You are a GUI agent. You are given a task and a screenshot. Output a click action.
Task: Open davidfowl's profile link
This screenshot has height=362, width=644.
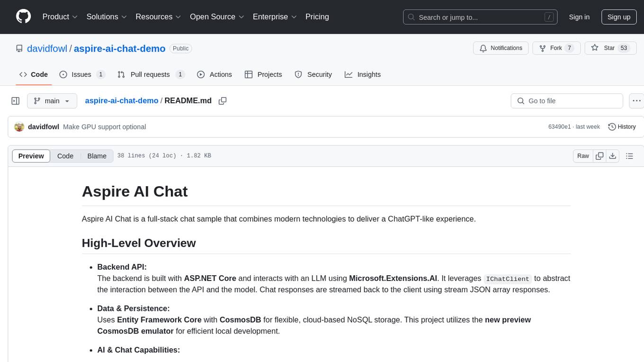47,48
